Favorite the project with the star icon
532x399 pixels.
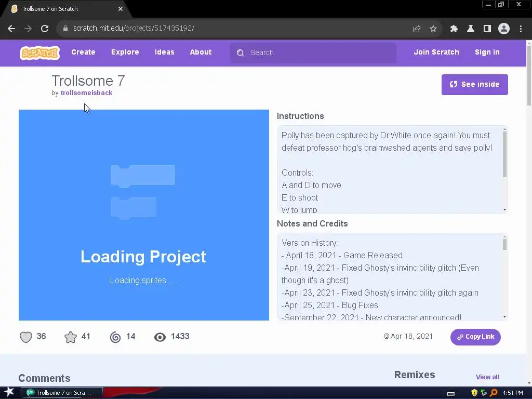coord(71,337)
